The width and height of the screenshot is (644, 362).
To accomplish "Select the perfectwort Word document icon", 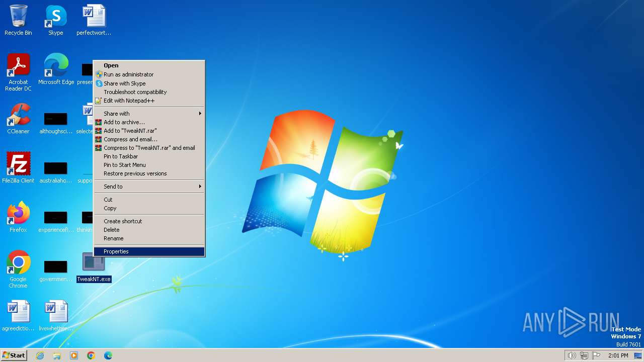I will pyautogui.click(x=94, y=20).
